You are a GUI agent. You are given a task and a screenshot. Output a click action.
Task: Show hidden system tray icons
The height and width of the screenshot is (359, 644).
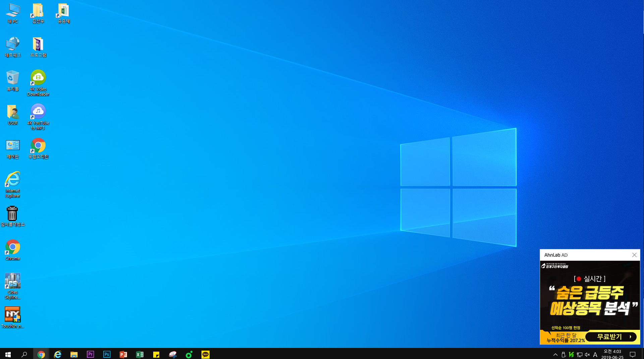(555, 354)
